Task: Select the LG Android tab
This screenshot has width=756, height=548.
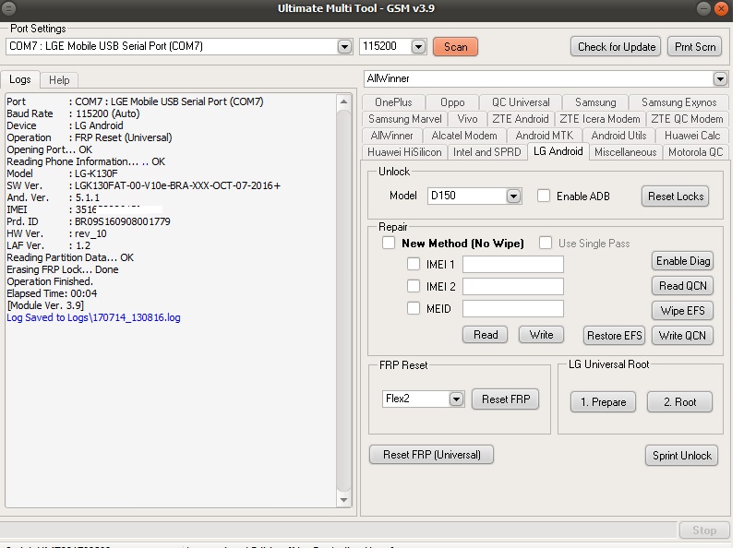Action: tap(558, 151)
